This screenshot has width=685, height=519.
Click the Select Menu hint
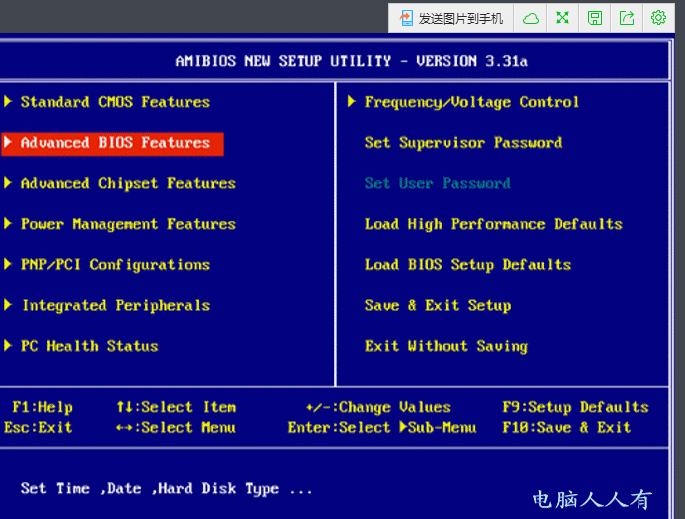(x=176, y=427)
